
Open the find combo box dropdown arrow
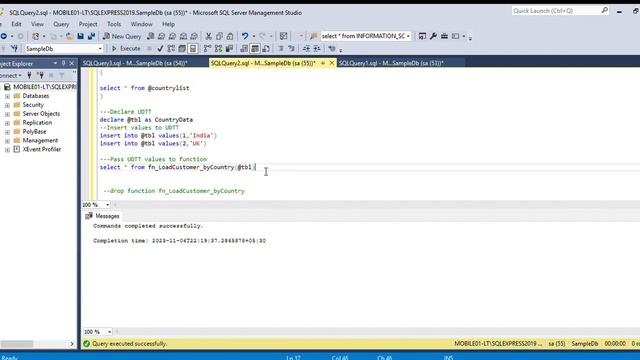click(x=408, y=36)
